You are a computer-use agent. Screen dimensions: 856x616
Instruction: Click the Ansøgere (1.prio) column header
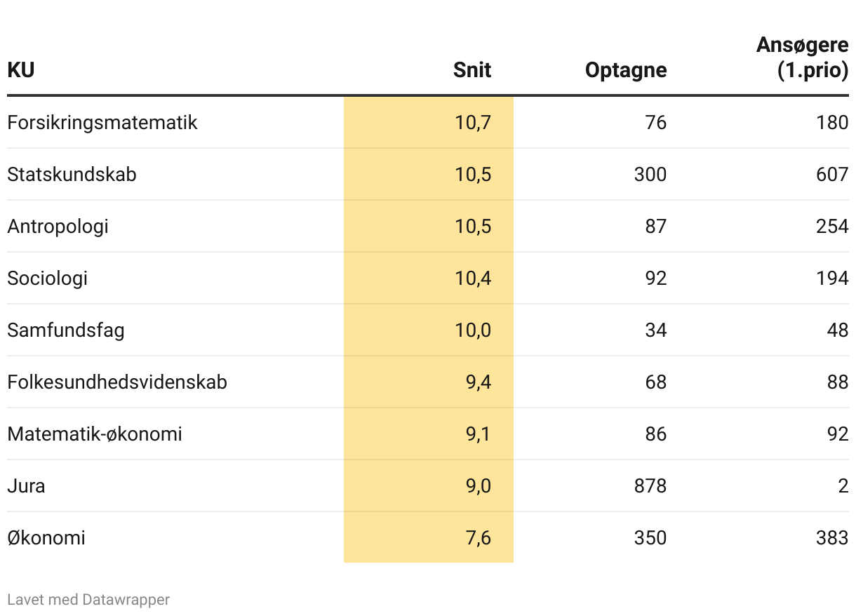[x=802, y=58]
